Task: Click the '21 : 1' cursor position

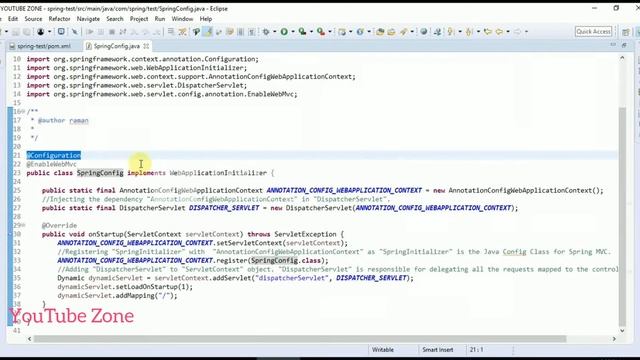Action: (x=476, y=350)
